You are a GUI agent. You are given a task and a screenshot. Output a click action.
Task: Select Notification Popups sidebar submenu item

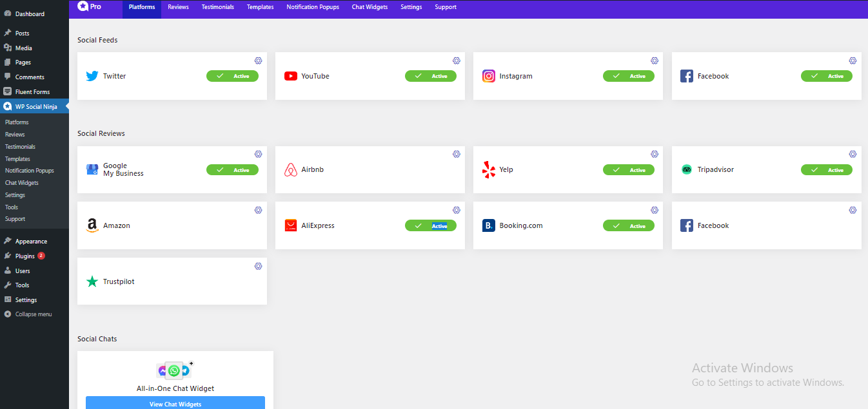[30, 171]
